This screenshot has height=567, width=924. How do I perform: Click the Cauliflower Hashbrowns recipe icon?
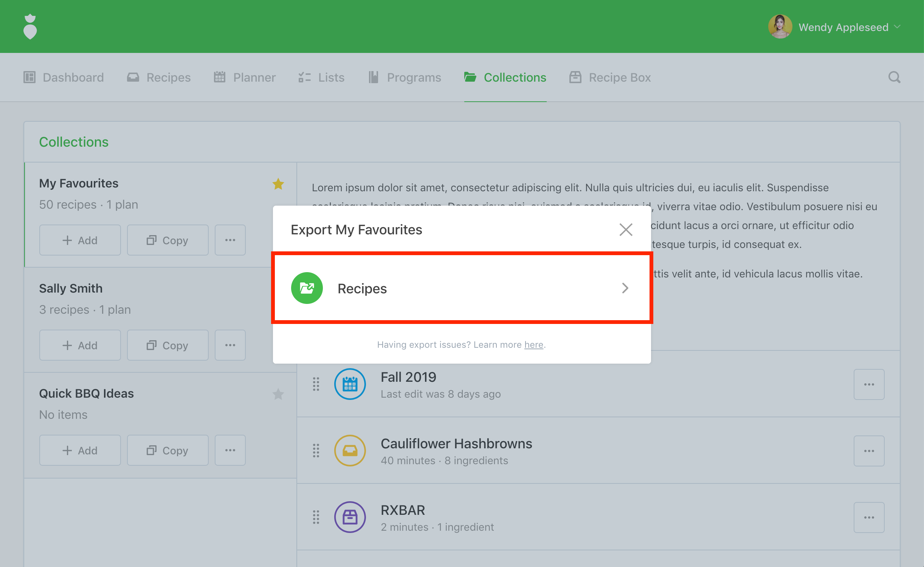pos(350,451)
